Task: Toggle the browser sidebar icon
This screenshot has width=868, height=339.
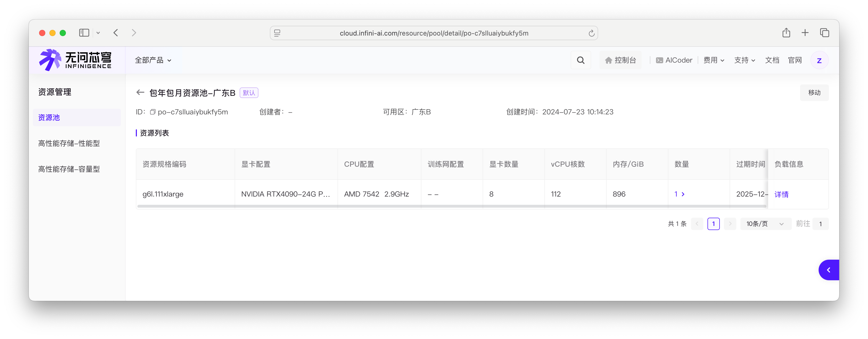Action: [84, 32]
